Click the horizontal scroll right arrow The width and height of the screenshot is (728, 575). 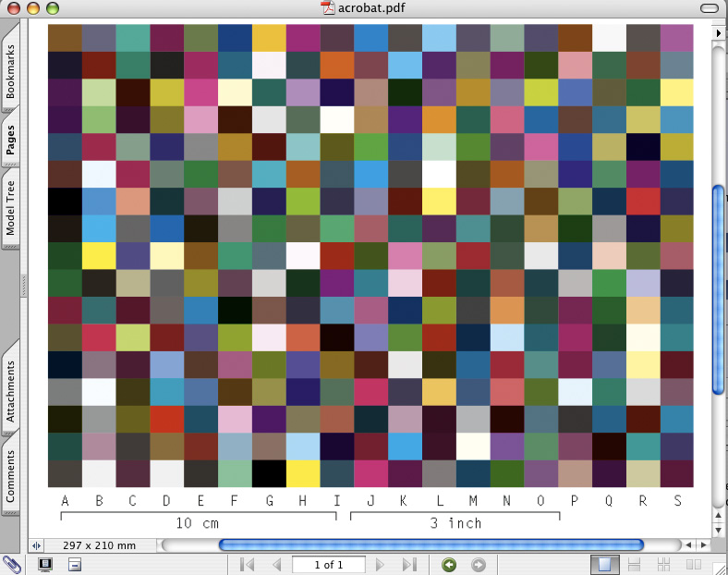tap(704, 544)
